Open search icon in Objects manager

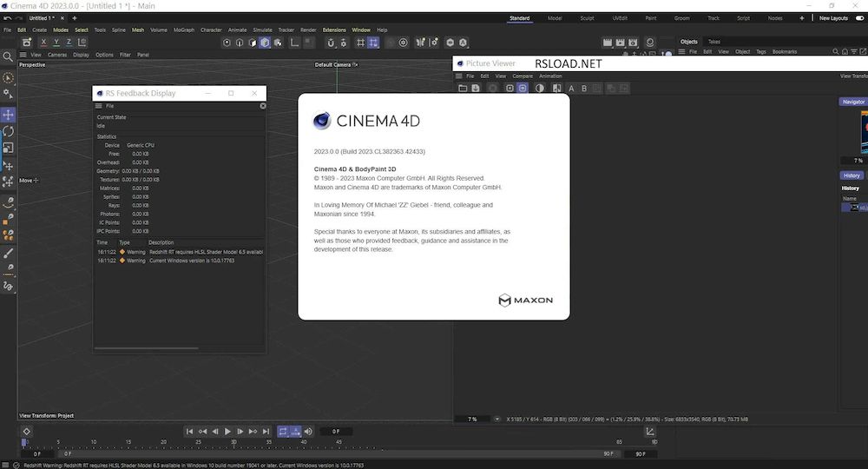(x=835, y=51)
